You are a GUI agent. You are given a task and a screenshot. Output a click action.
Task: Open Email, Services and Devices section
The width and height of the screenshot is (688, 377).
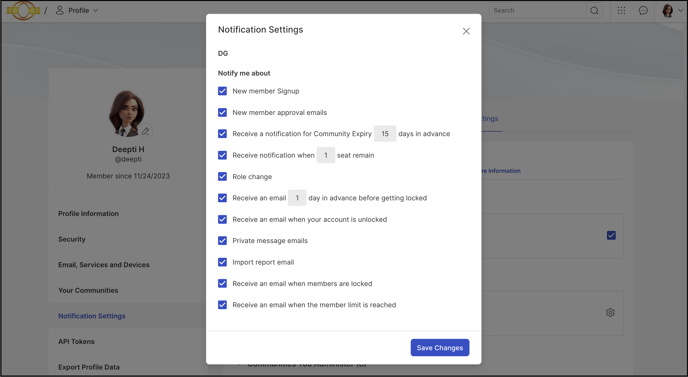click(x=104, y=265)
